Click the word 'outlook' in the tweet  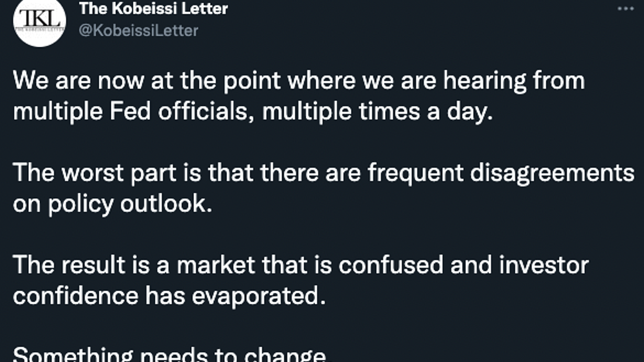pyautogui.click(x=166, y=204)
